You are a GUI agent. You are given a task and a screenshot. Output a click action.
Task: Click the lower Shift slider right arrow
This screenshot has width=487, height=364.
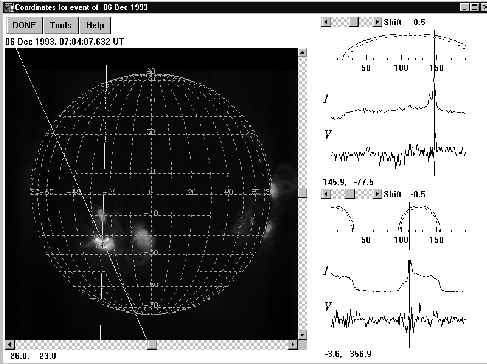(377, 194)
